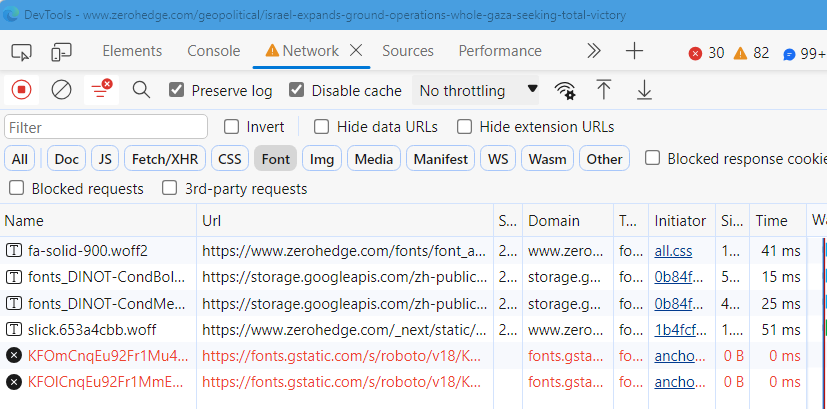
Task: Open the network search magnifier
Action: [141, 90]
